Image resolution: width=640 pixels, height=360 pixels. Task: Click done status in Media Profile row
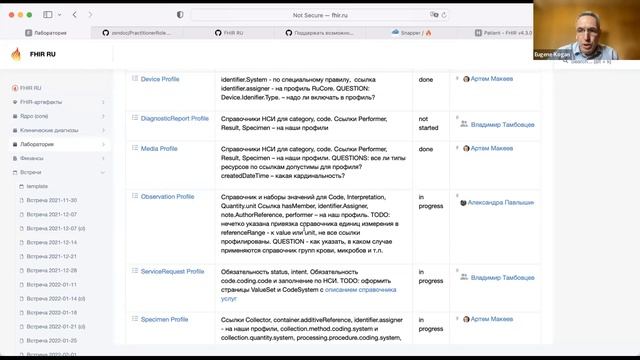coord(426,149)
